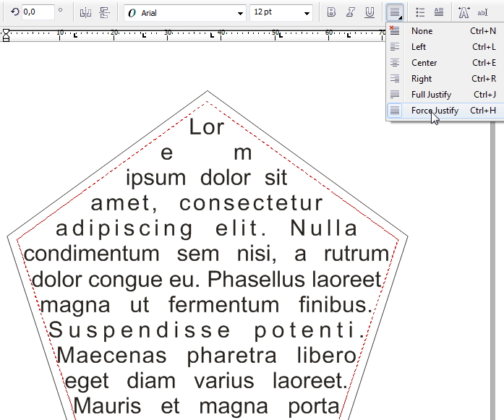Viewport: 504px width, 420px height.
Task: Click the Full Justify icon in menu
Action: (394, 95)
